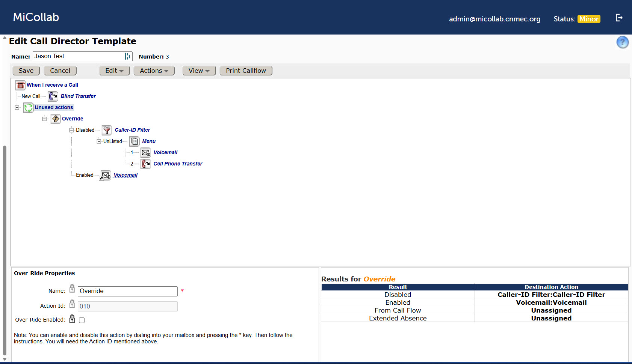The height and width of the screenshot is (364, 632).
Task: Open the help question mark icon
Action: pyautogui.click(x=622, y=42)
